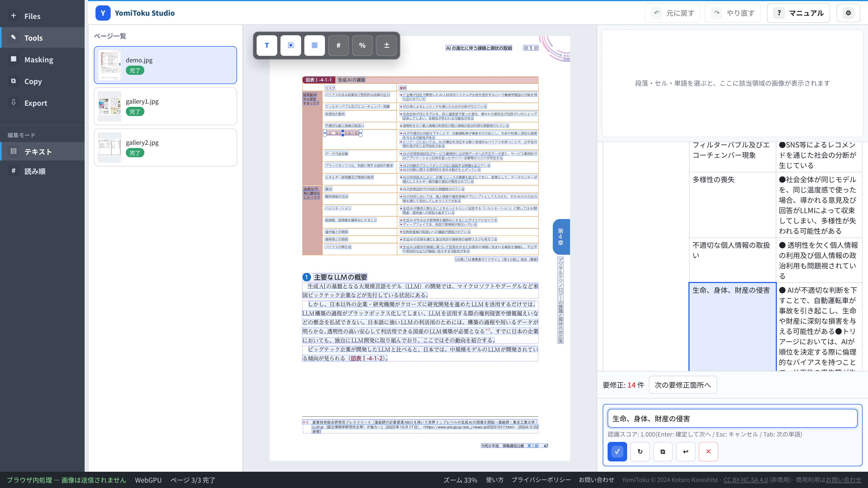Select the paragraph box tool icon
Image resolution: width=868 pixels, height=488 pixels.
click(291, 45)
